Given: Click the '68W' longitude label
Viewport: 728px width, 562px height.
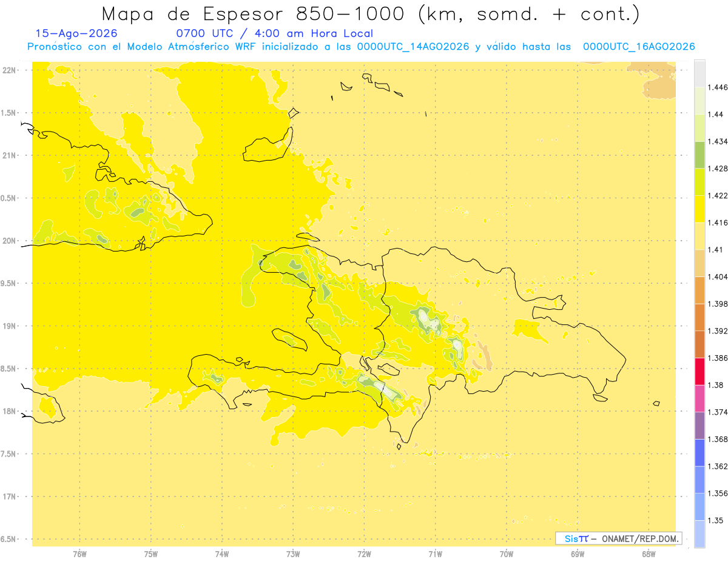Looking at the screenshot, I should 649,554.
